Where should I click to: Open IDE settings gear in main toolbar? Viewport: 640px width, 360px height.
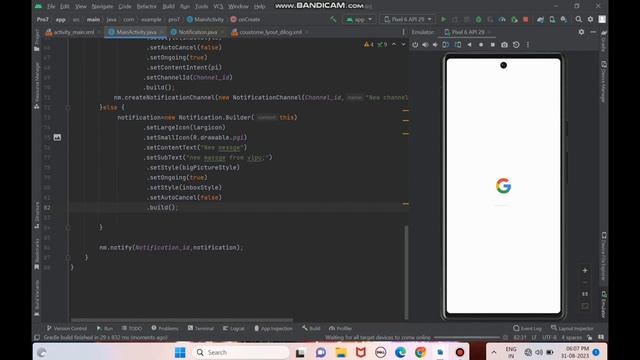(590, 19)
